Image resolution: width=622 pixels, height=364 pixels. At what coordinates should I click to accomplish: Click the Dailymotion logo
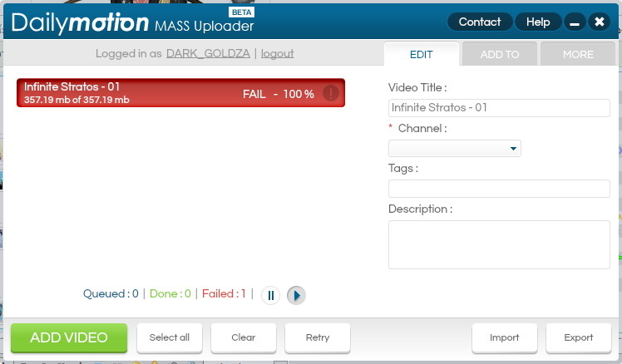pyautogui.click(x=80, y=23)
